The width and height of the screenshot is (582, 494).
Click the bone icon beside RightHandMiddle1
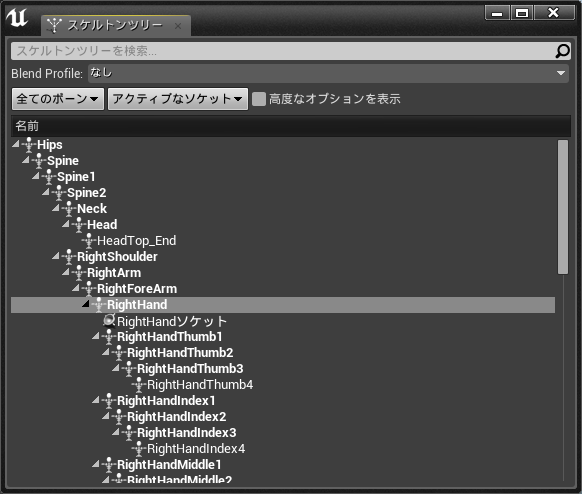[x=109, y=464]
